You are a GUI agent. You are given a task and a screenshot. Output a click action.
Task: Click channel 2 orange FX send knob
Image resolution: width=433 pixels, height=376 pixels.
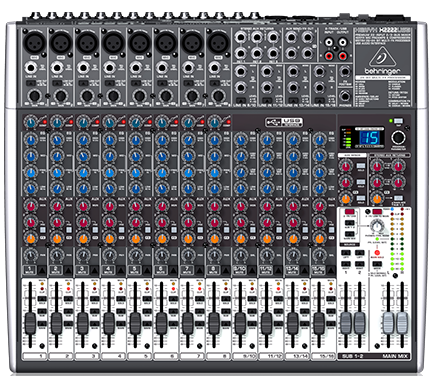57,239
